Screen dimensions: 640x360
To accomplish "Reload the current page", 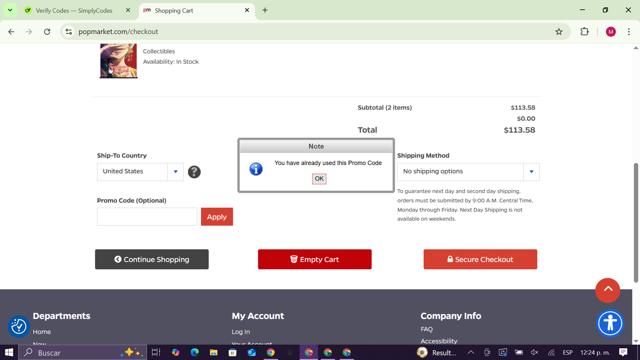I will click(47, 31).
